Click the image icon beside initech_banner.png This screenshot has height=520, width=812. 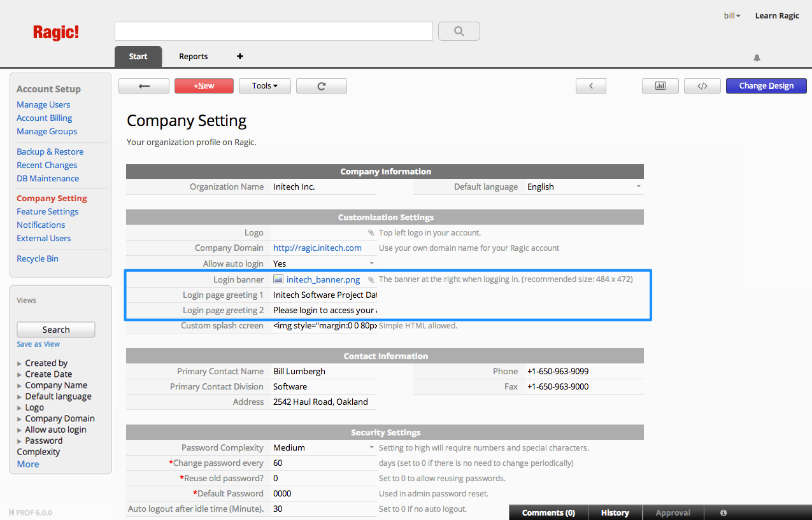pyautogui.click(x=278, y=279)
